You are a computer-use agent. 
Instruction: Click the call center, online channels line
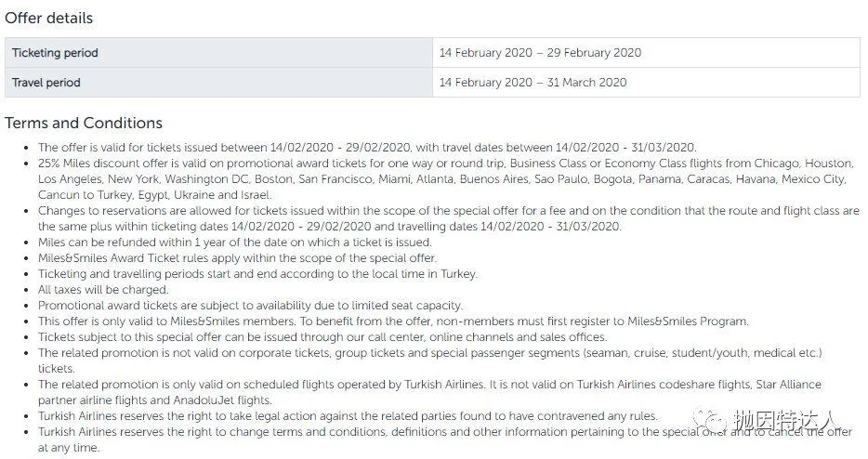(322, 337)
